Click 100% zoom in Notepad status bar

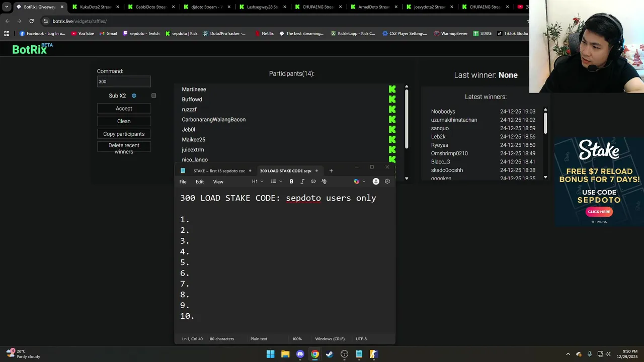point(297,339)
